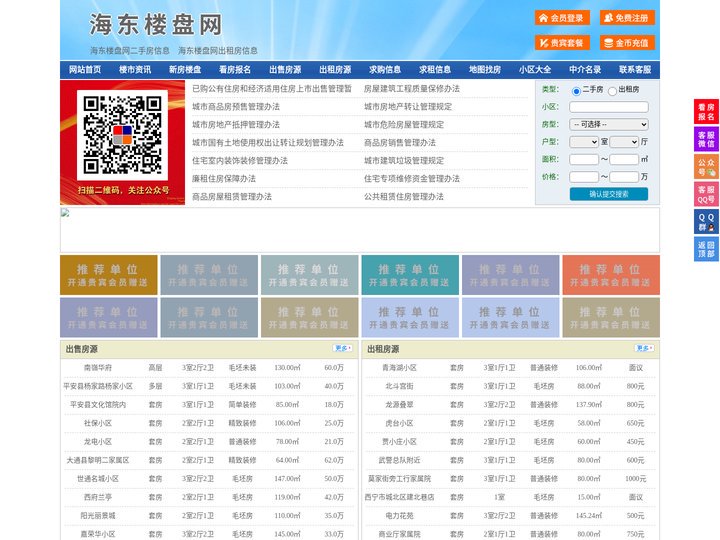The width and height of the screenshot is (720, 540).
Task: Open 出租房源 navigation item
Action: pos(335,70)
